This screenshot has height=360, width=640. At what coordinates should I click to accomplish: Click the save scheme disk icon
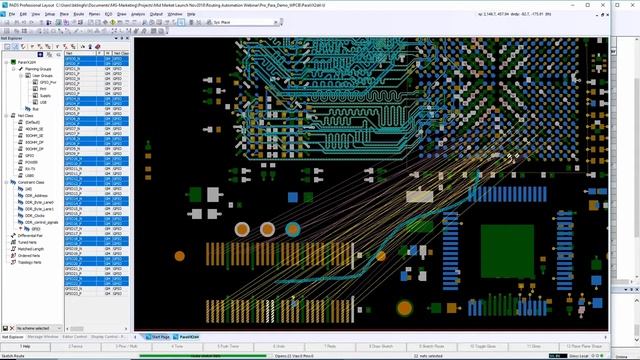click(5, 328)
